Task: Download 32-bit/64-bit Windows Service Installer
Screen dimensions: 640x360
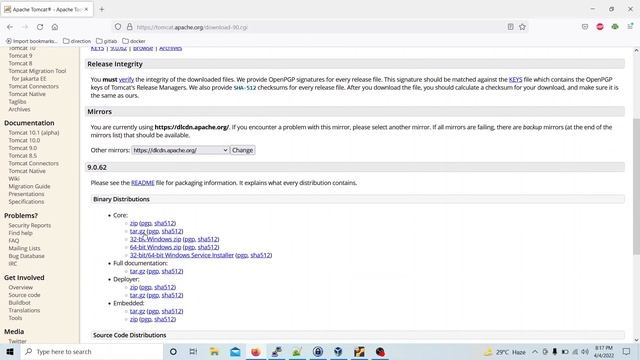Action: [182, 255]
